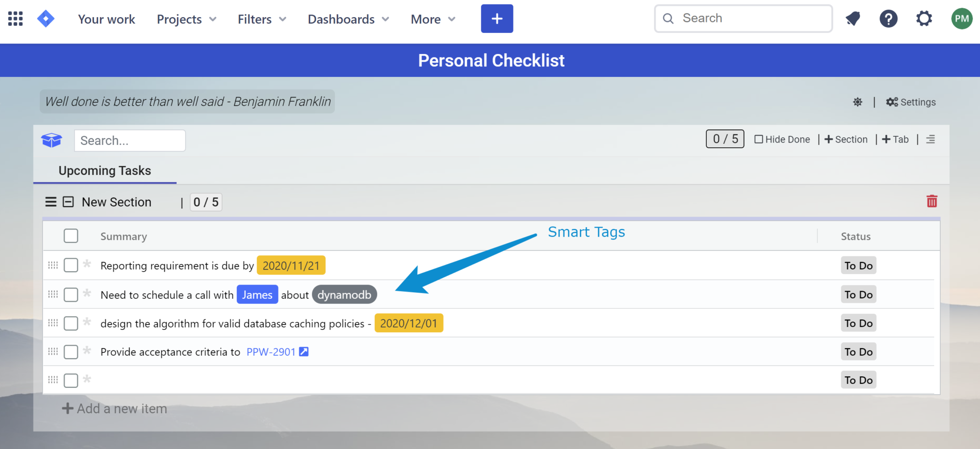Image resolution: width=980 pixels, height=449 pixels.
Task: Open the lines menu icon beside Tab
Action: 930,139
